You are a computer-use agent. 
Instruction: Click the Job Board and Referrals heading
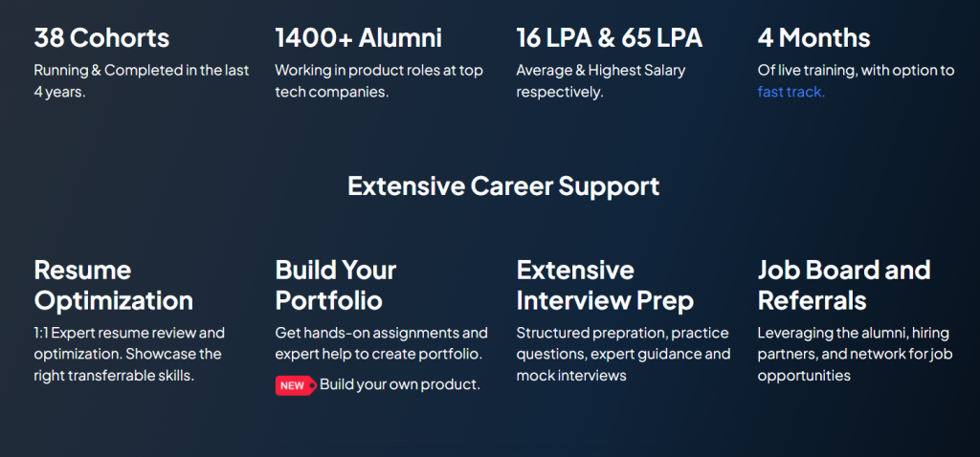coord(844,285)
